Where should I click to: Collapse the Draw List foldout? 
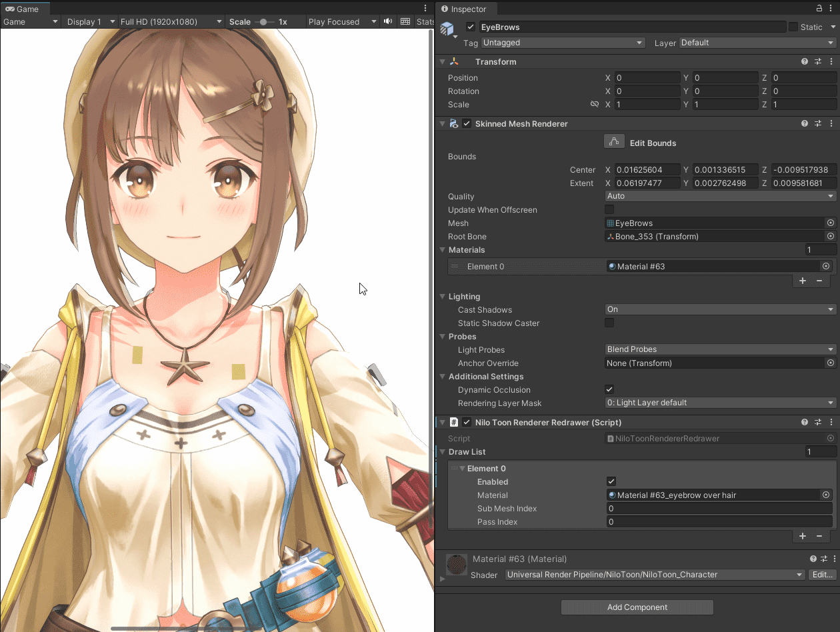[x=442, y=452]
